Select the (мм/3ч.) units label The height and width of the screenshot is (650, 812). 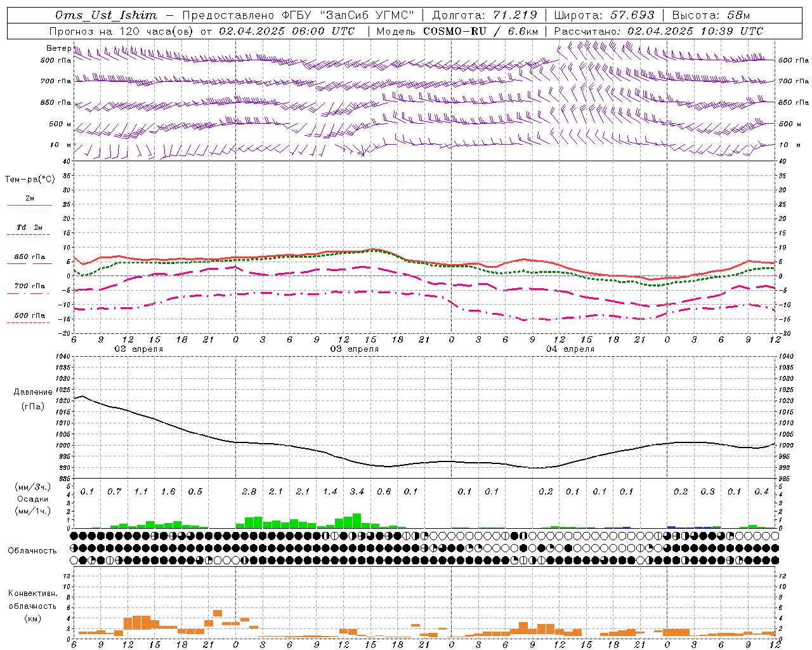coord(33,487)
